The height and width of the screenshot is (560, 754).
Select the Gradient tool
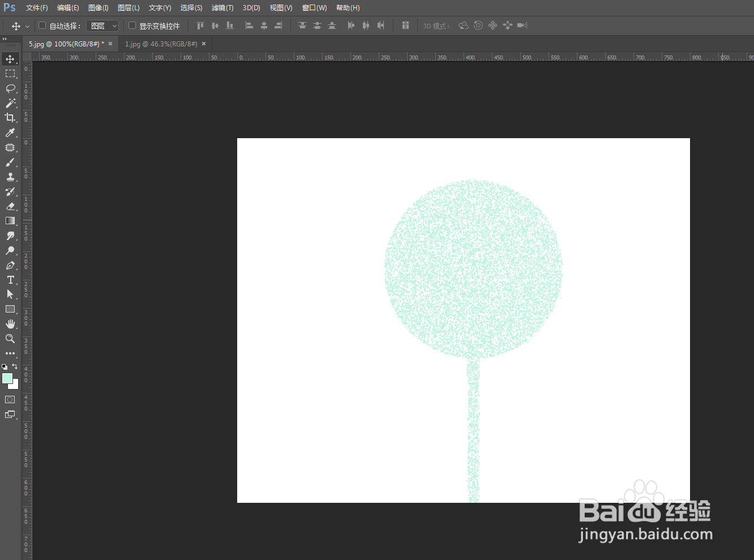10,221
